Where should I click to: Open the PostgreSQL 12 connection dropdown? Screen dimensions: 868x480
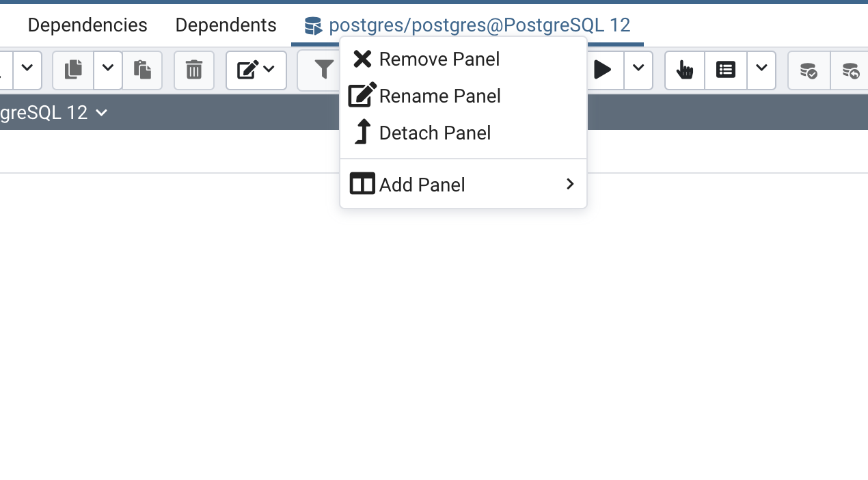point(101,113)
